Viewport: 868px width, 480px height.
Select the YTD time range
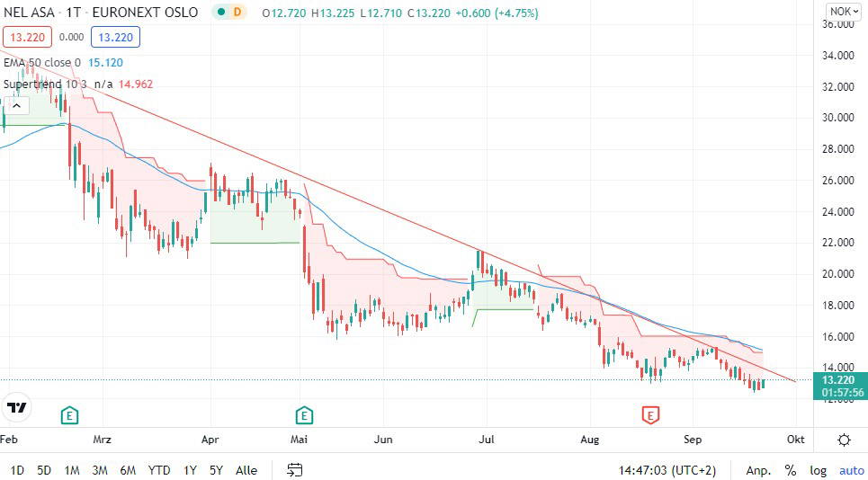click(x=159, y=471)
